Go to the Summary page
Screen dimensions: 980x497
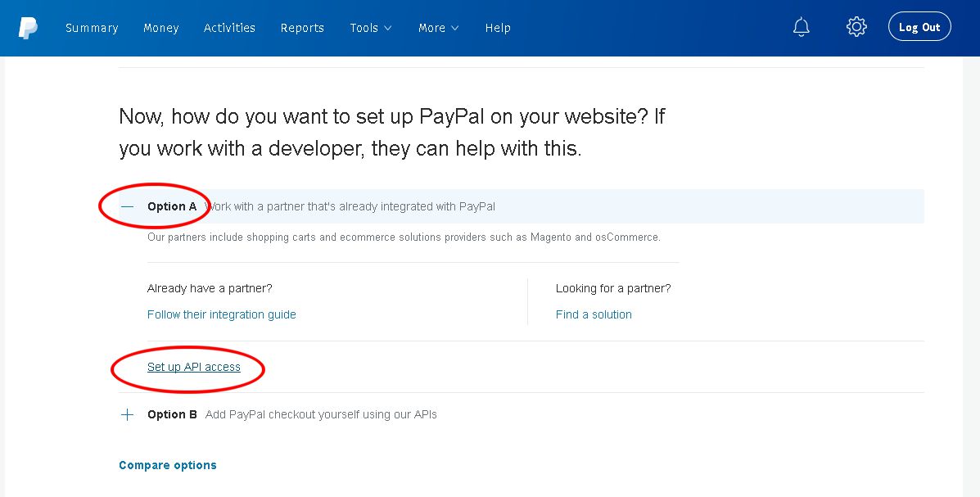pyautogui.click(x=92, y=28)
